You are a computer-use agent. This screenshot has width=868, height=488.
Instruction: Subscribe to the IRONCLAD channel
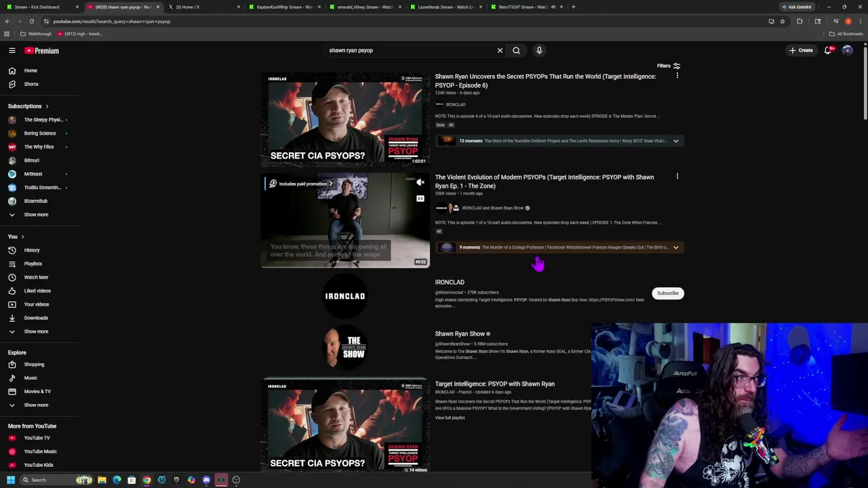tap(667, 293)
